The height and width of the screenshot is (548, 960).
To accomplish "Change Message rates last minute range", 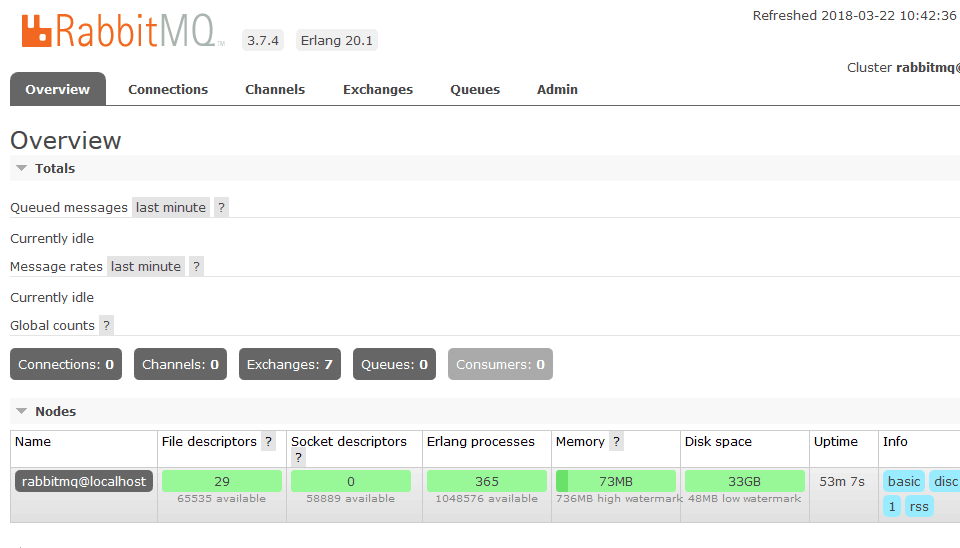I will coord(146,267).
